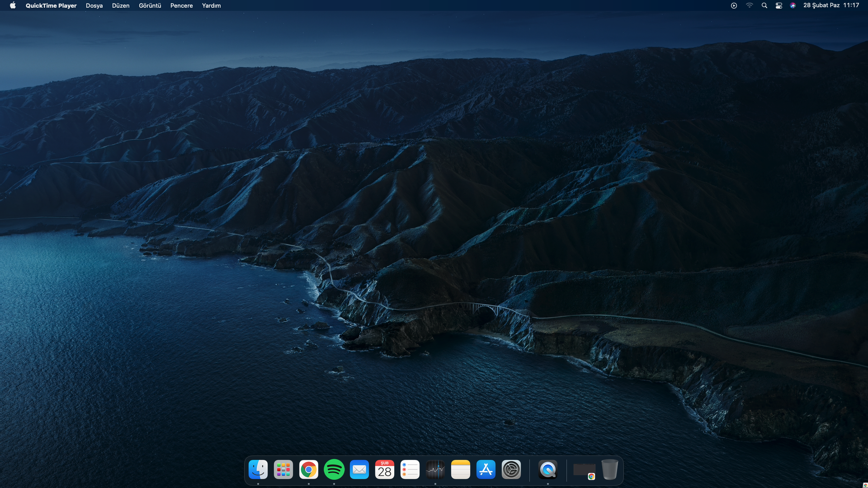
Task: Open the Mail app icon
Action: (359, 470)
